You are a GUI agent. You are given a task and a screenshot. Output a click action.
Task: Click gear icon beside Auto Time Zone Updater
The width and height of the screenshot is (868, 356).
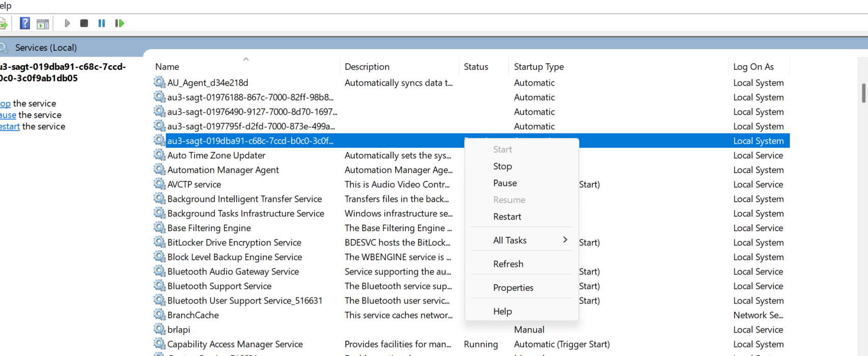(159, 155)
